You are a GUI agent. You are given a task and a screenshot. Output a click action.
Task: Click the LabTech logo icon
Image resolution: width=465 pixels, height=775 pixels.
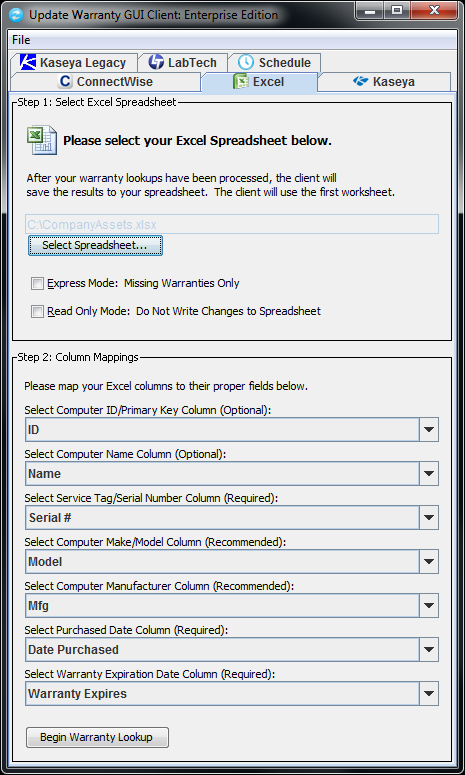click(156, 62)
